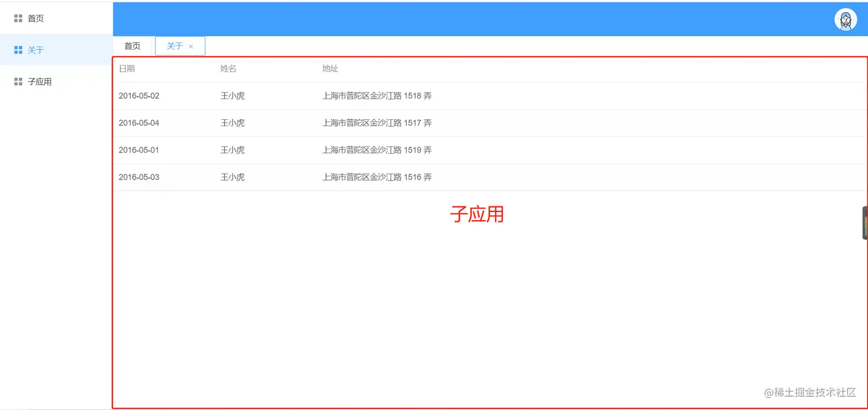
Task: Open 子应用 in the sidebar menu
Action: tap(56, 81)
